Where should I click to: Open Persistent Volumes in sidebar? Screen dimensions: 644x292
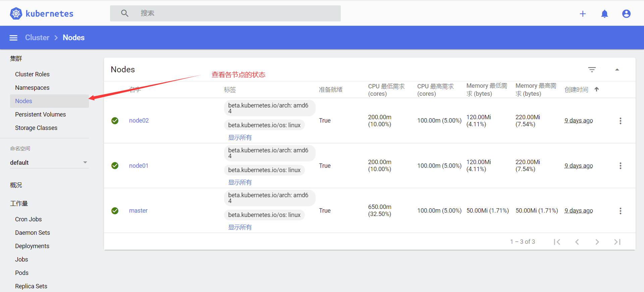(40, 115)
